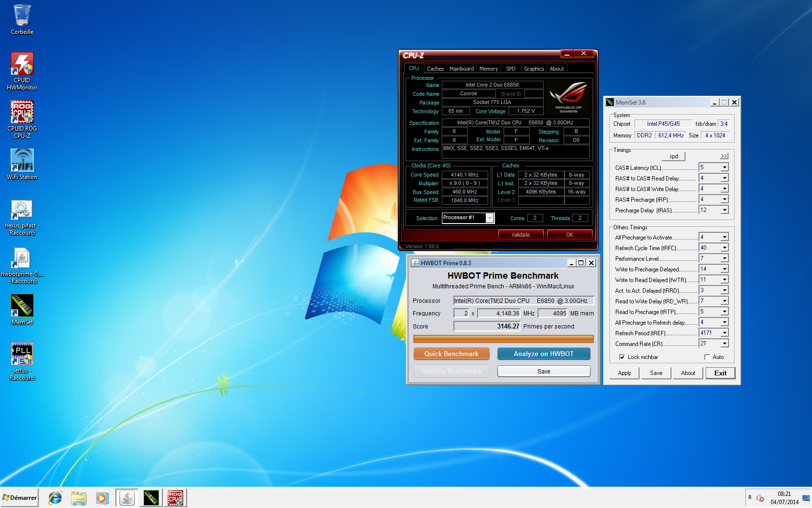Screen dimensions: 812x508
Task: Click Apply in MemSet
Action: coord(624,373)
